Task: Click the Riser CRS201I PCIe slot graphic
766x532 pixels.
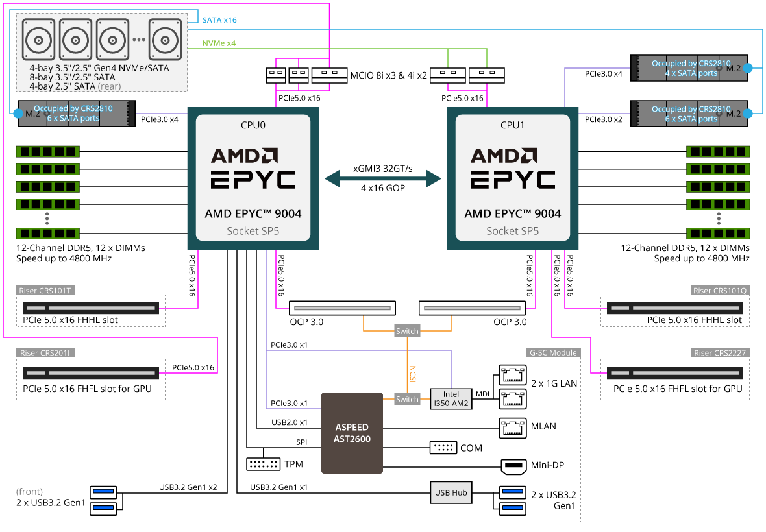Action: [91, 374]
